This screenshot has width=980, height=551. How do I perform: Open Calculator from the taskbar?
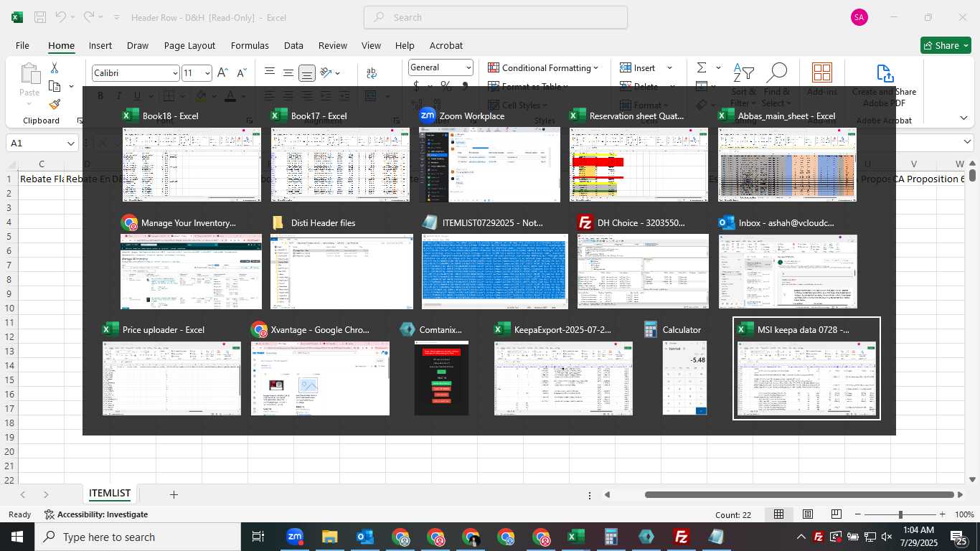click(611, 537)
